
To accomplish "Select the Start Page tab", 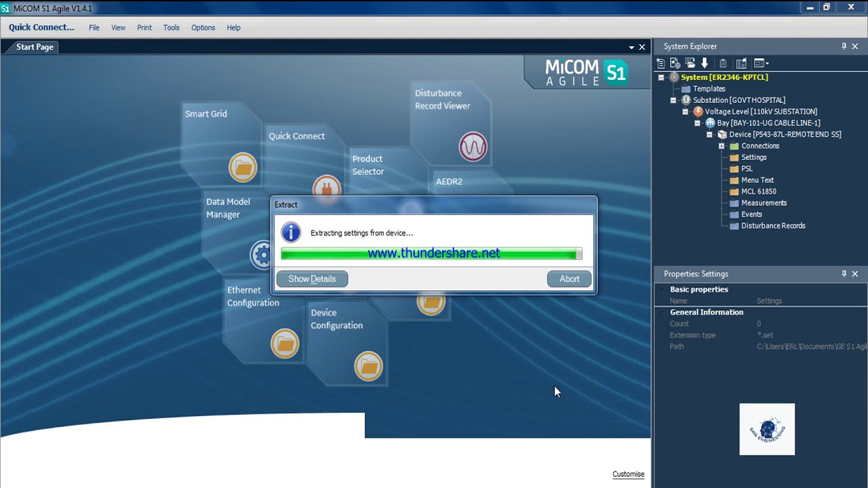I will pos(35,47).
